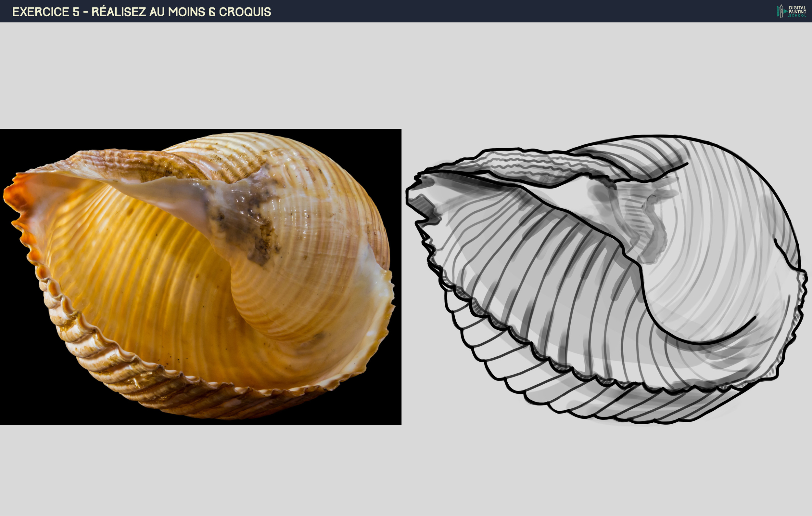Click the 'DIGITAL PAINTING' logo text

coord(797,9)
